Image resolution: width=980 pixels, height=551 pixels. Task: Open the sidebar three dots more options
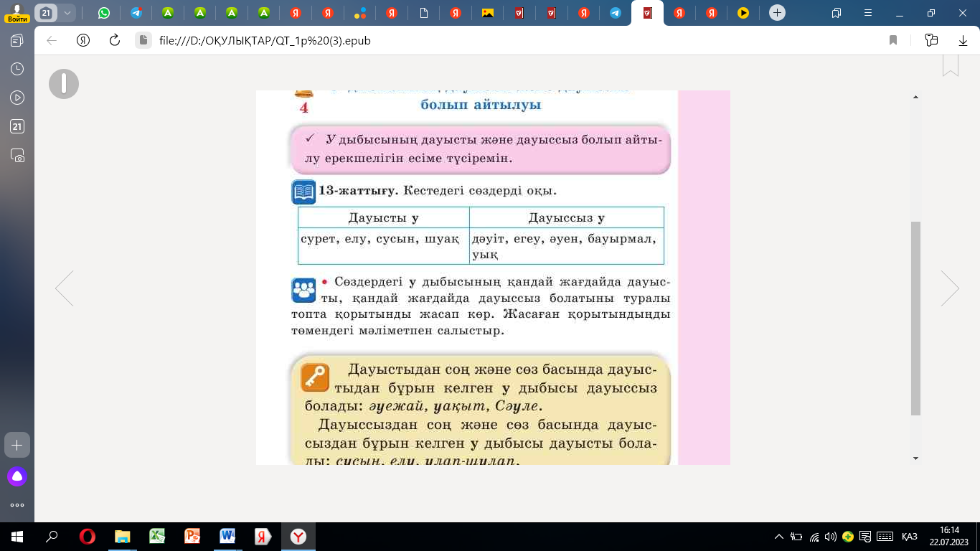17,505
